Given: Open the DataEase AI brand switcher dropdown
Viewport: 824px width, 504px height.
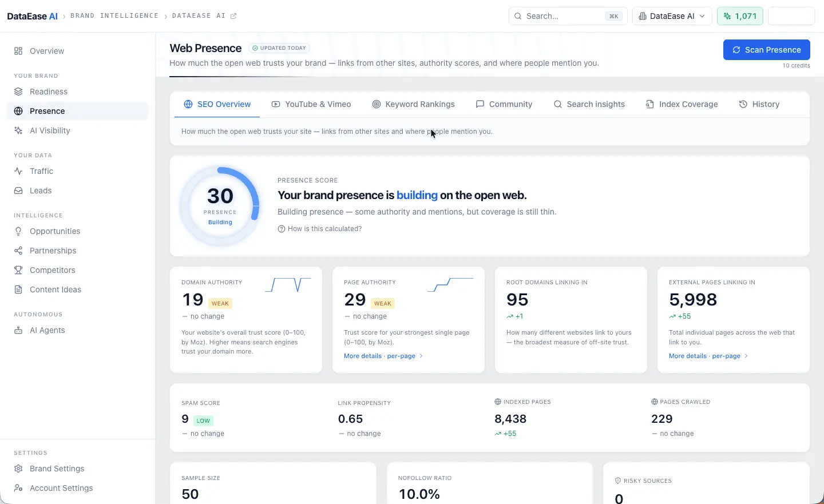Looking at the screenshot, I should [x=672, y=16].
